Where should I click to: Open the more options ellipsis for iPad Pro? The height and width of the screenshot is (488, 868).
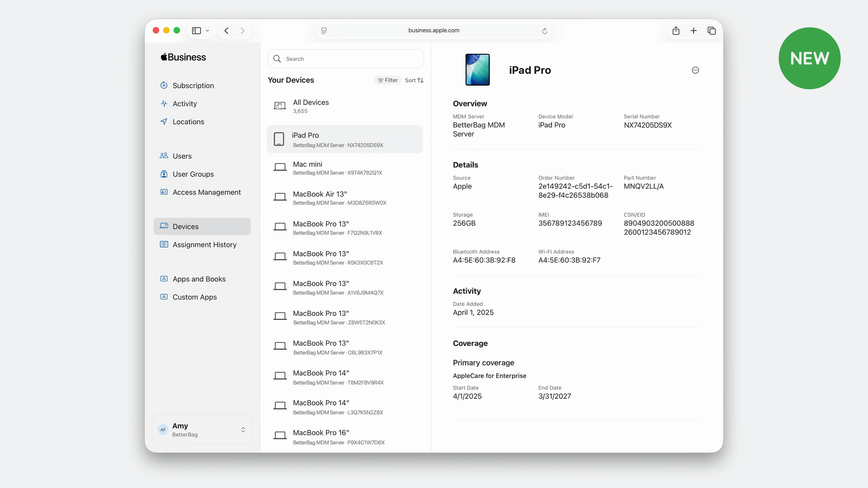(x=695, y=70)
